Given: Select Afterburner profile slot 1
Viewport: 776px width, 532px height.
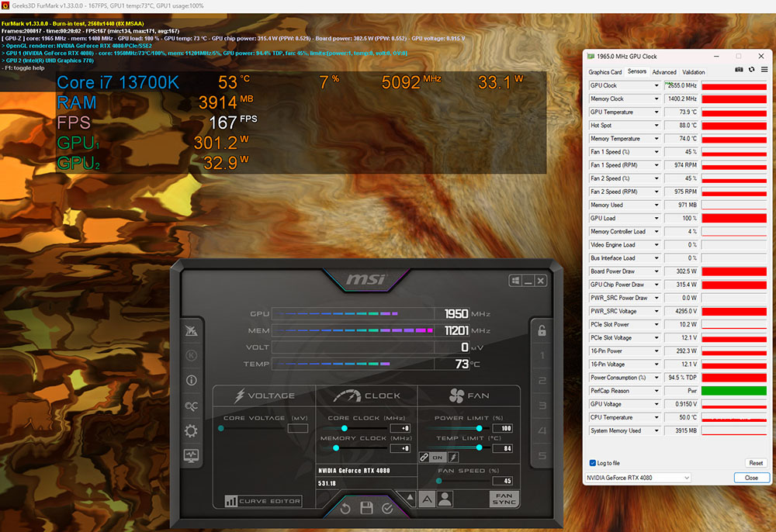Looking at the screenshot, I should [542, 355].
